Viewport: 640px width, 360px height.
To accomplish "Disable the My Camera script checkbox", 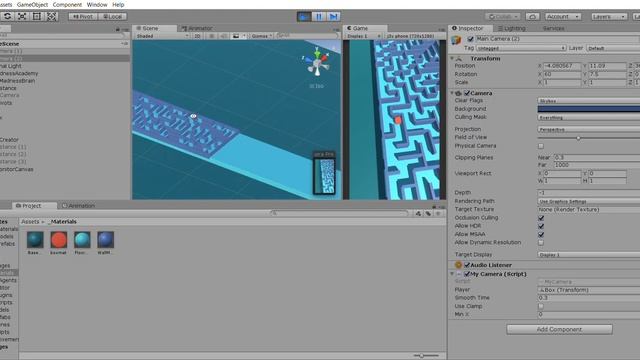I will [x=467, y=274].
